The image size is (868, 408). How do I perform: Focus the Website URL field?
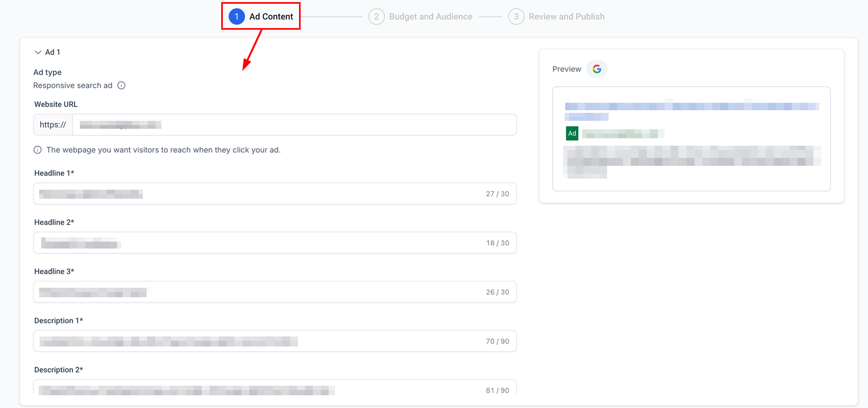pyautogui.click(x=294, y=125)
